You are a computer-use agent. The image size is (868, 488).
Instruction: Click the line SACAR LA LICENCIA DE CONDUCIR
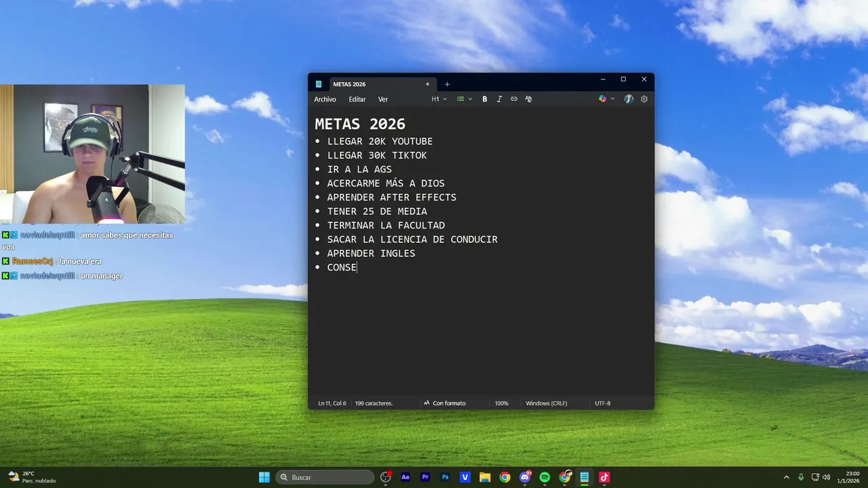point(412,239)
